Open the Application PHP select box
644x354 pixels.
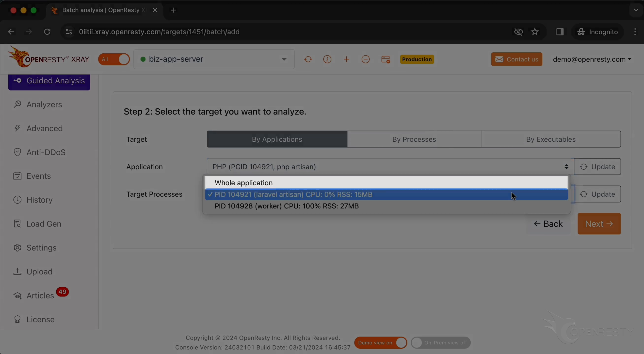click(x=390, y=166)
